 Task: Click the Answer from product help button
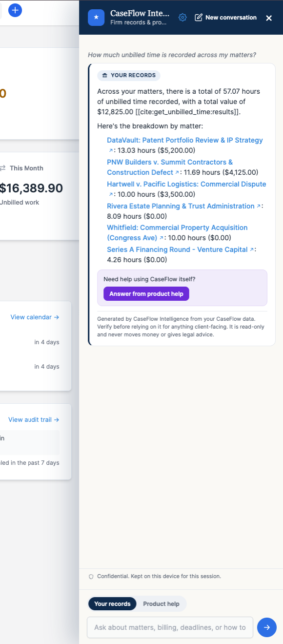coord(146,294)
